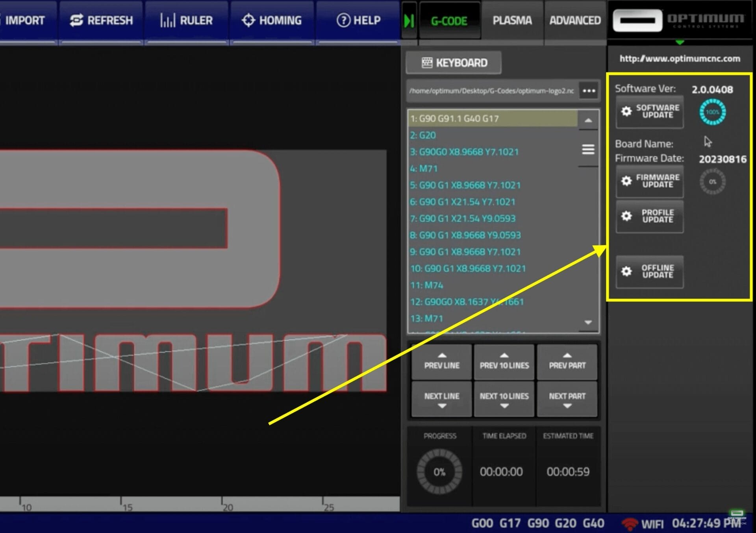This screenshot has width=756, height=533.
Task: Click the OFFLINE UPDATE button
Action: 649,272
